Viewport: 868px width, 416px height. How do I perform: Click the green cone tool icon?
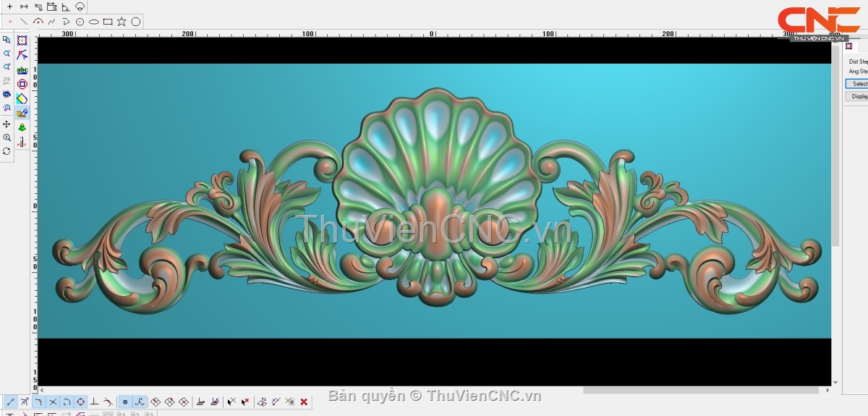[x=22, y=127]
